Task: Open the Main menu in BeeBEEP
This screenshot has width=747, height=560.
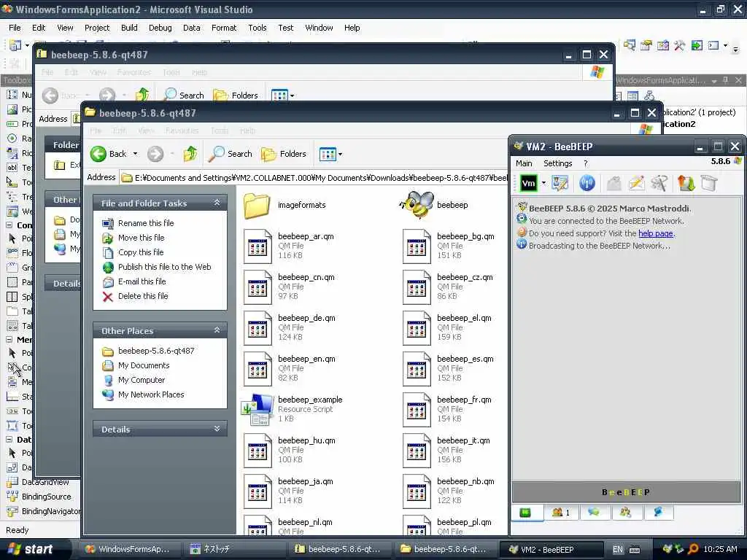Action: click(524, 163)
